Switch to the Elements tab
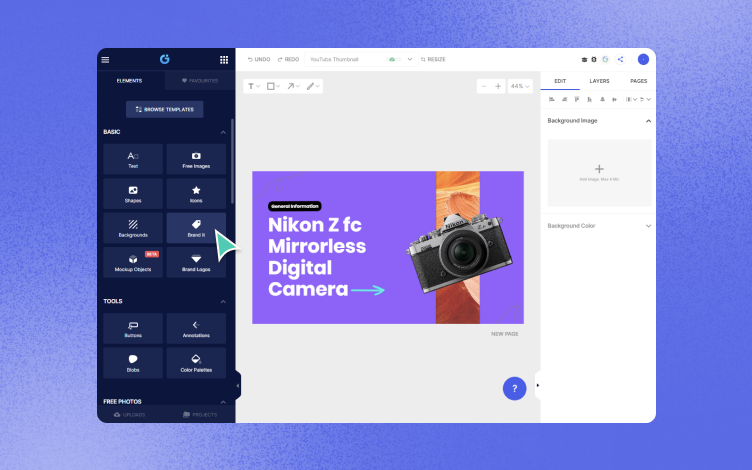This screenshot has width=752, height=470. pyautogui.click(x=129, y=81)
